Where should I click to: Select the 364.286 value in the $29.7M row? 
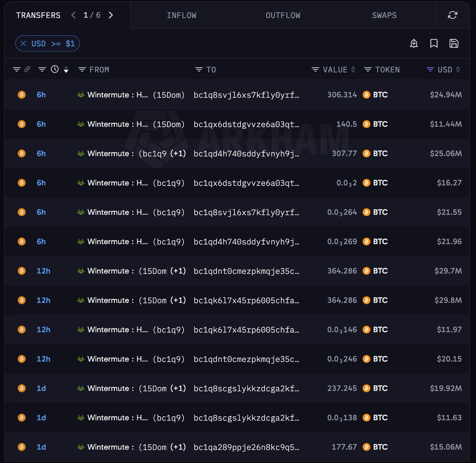[342, 271]
